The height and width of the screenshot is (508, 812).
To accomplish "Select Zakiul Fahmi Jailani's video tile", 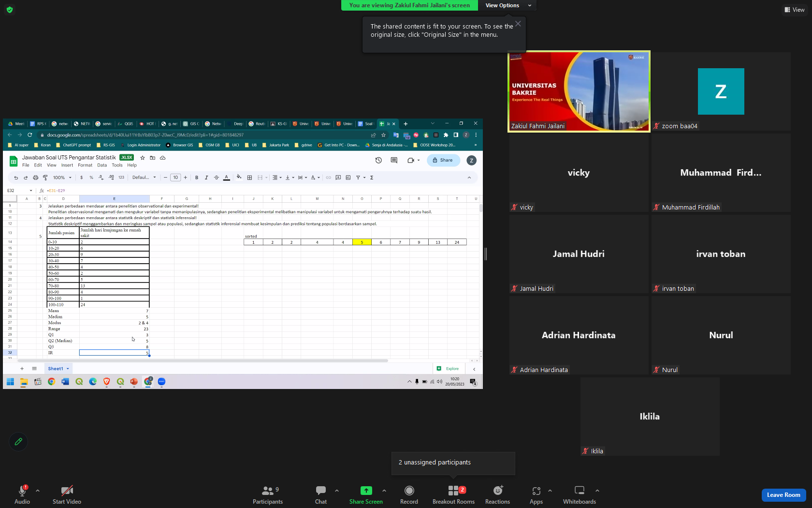I will (579, 91).
